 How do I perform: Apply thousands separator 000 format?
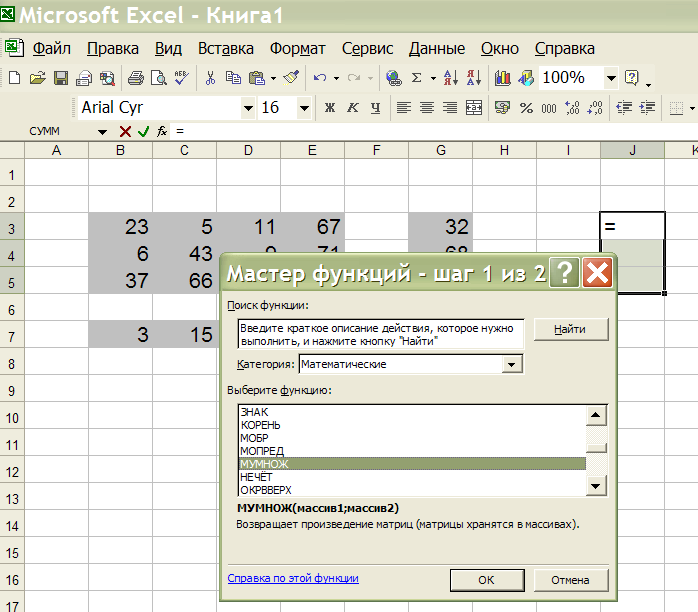coord(549,108)
